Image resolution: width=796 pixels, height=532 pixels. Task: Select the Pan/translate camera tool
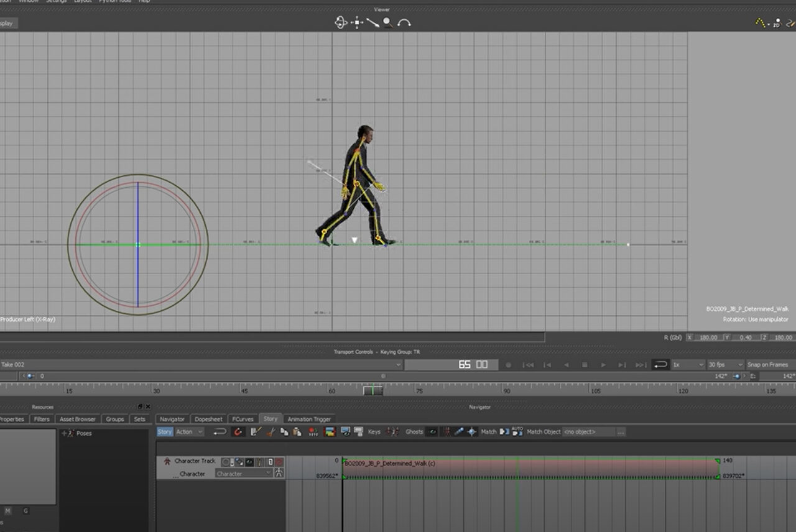click(x=357, y=22)
